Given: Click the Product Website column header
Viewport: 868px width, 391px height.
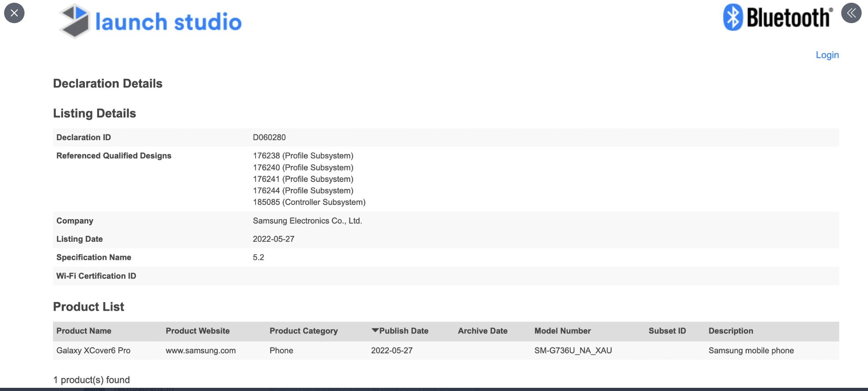Looking at the screenshot, I should [x=197, y=331].
